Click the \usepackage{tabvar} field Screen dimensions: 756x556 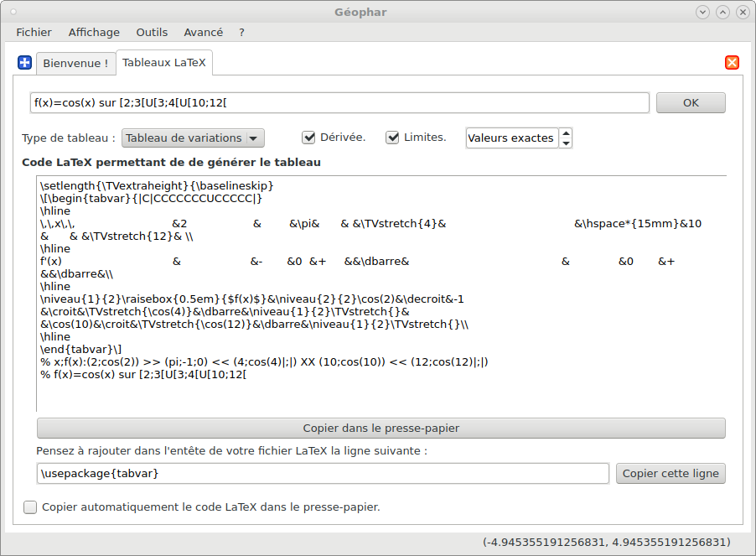click(323, 474)
